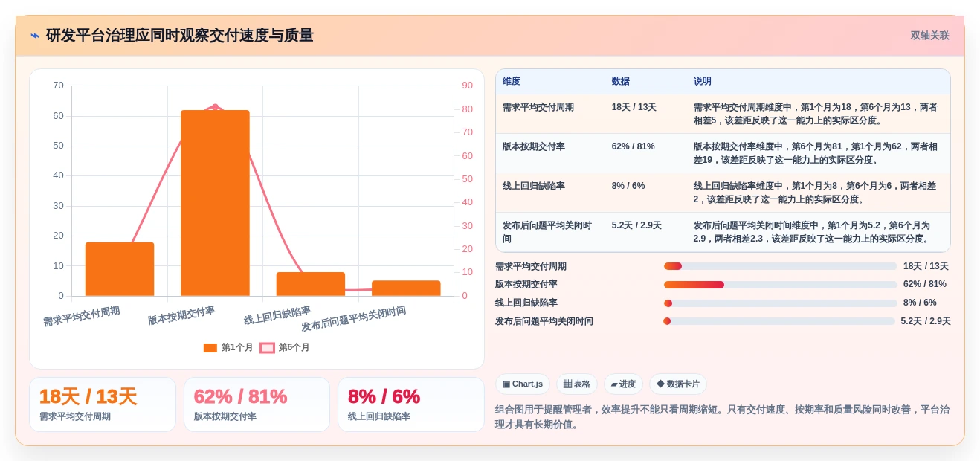Click the 线上回归缺陷率 axis label under the chart
980x461 pixels.
pos(277,315)
